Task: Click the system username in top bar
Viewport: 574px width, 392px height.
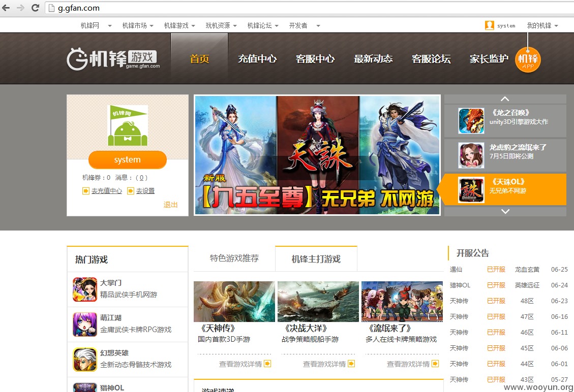Action: tap(506, 25)
